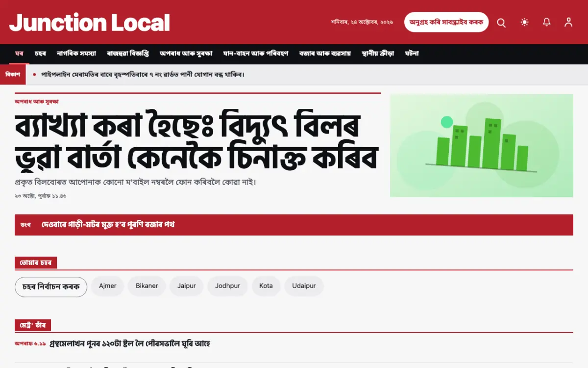Open breaking banner about পুৰণি বজাৰ পথ
Viewport: 588px width, 368px height.
coord(294,225)
